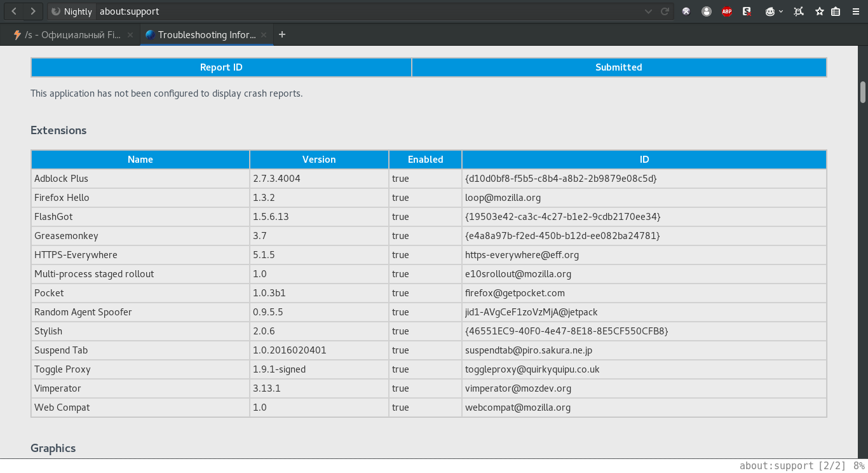Image resolution: width=868 pixels, height=473 pixels.
Task: Click the about:support address field
Action: pyautogui.click(x=369, y=11)
